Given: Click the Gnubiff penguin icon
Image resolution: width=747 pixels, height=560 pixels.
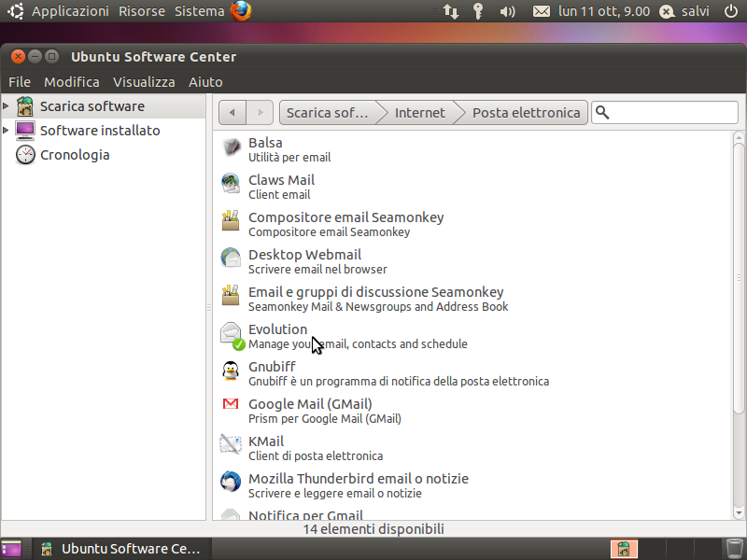Looking at the screenshot, I should tap(231, 371).
